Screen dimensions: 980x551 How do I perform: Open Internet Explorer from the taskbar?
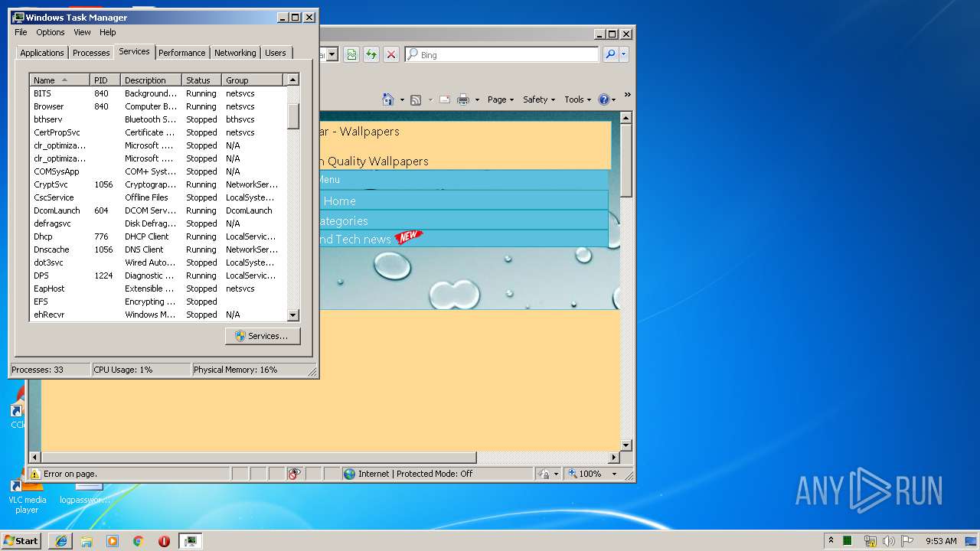60,541
